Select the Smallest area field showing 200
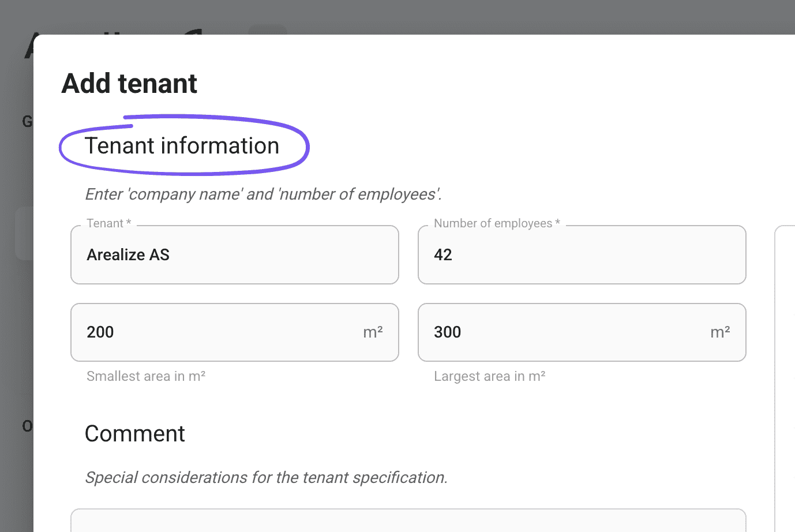 [x=235, y=332]
